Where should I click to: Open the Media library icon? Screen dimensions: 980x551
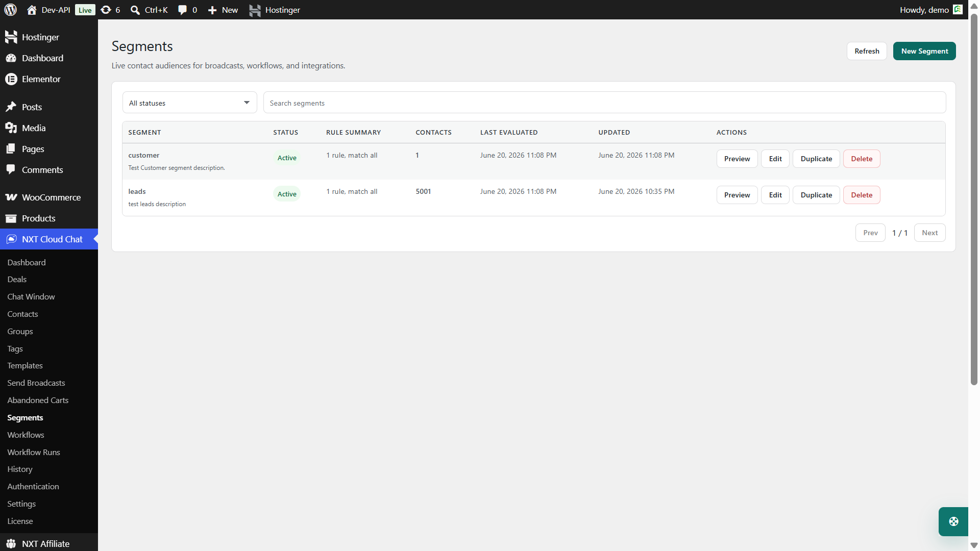11,128
